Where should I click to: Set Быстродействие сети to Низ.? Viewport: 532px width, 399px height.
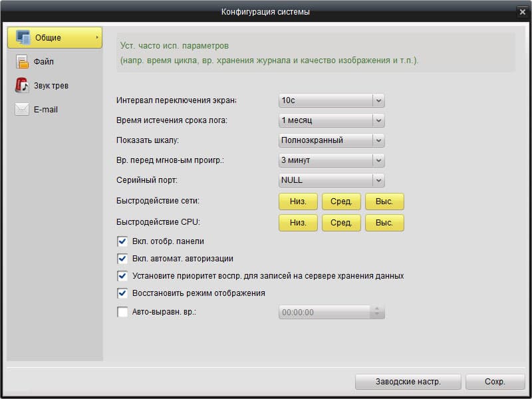(298, 201)
